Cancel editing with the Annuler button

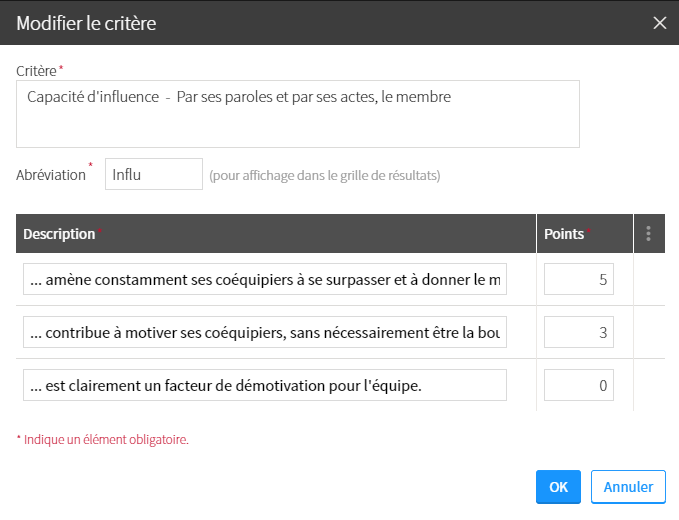(628, 487)
